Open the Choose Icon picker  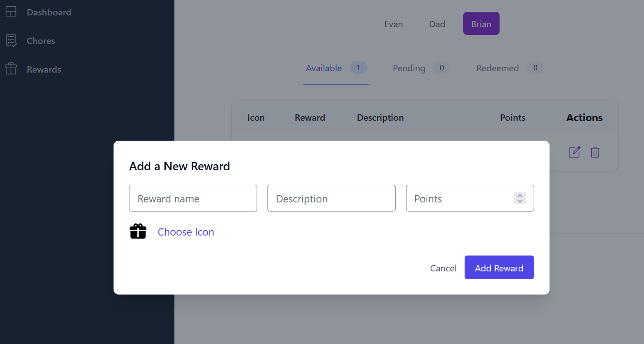point(186,232)
